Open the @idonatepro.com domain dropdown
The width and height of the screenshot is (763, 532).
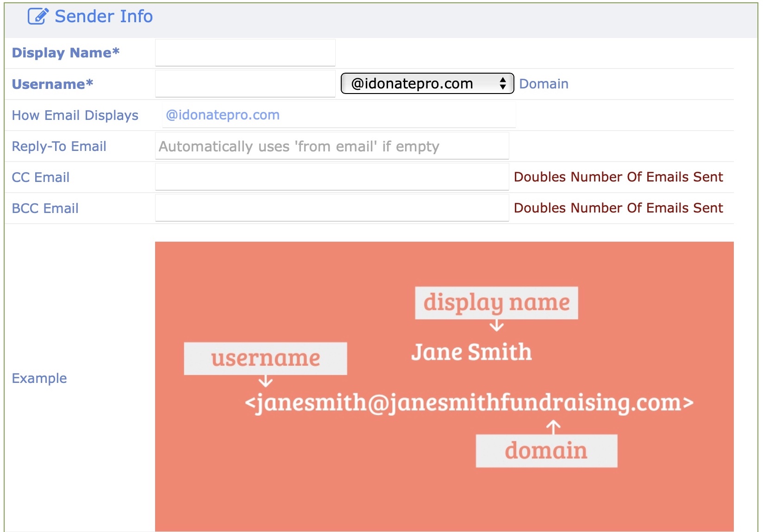[427, 84]
